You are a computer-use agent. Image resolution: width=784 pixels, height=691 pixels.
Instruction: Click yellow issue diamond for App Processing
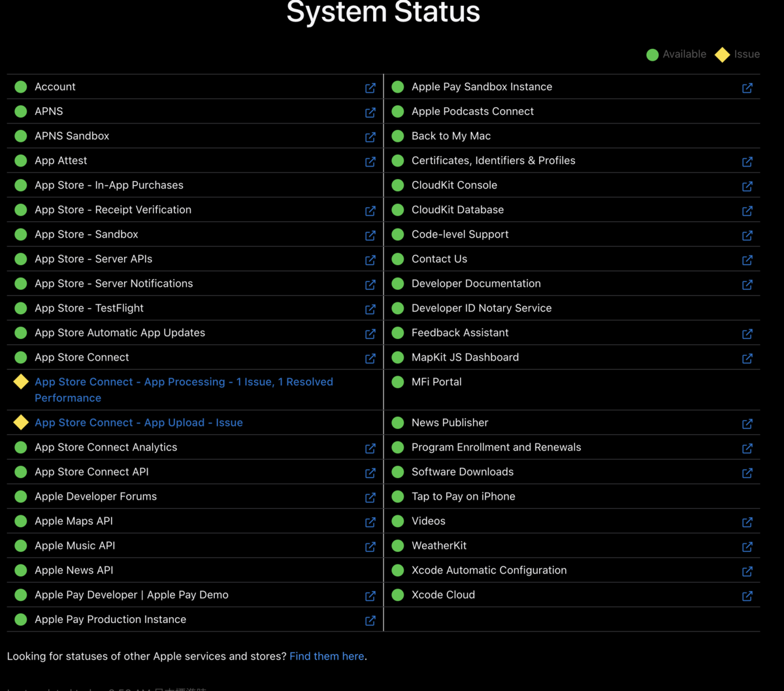click(21, 381)
